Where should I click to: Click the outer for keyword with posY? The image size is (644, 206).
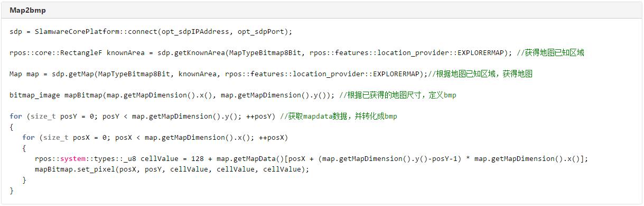(x=16, y=116)
